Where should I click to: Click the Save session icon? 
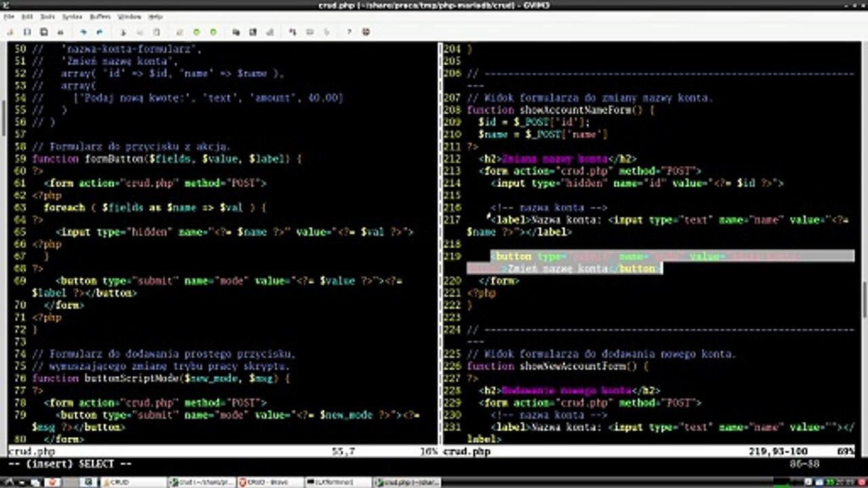253,32
